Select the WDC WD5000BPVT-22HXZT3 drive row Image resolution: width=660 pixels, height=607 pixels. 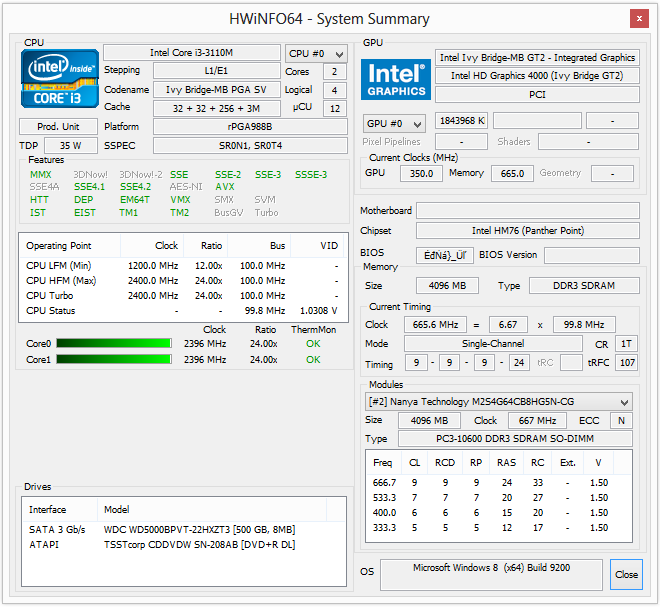point(184,530)
